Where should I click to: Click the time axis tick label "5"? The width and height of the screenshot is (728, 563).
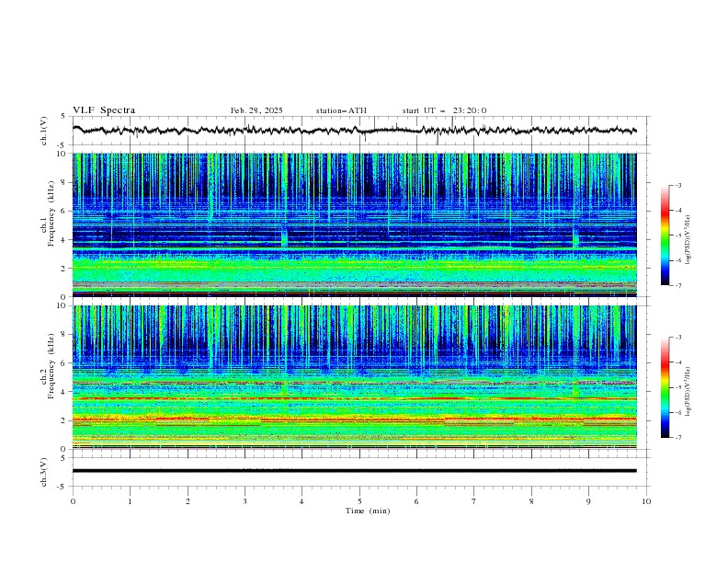tap(359, 501)
